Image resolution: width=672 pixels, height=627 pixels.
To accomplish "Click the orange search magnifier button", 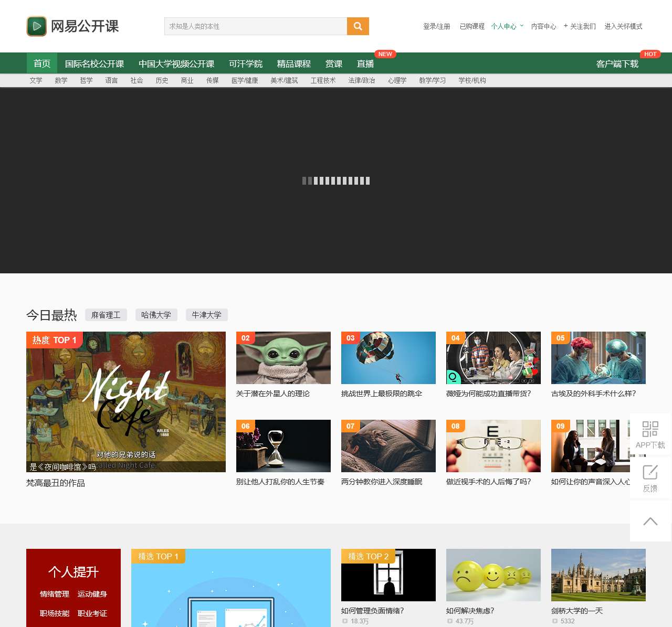I will tap(358, 26).
